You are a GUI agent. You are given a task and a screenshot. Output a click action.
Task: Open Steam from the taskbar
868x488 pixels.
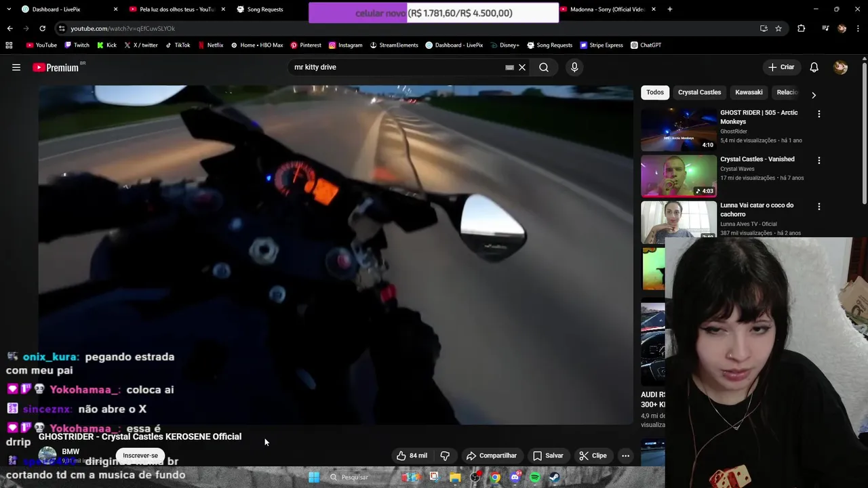coord(554,477)
